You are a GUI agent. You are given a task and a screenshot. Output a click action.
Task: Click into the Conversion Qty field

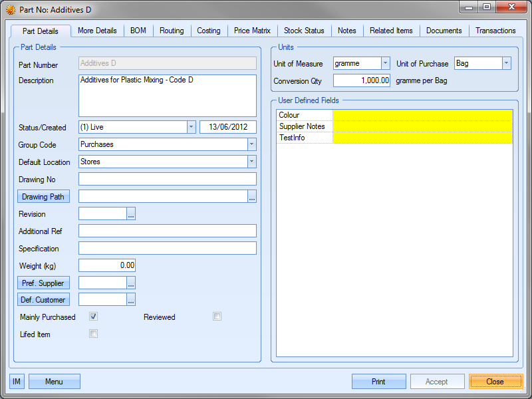[x=361, y=80]
